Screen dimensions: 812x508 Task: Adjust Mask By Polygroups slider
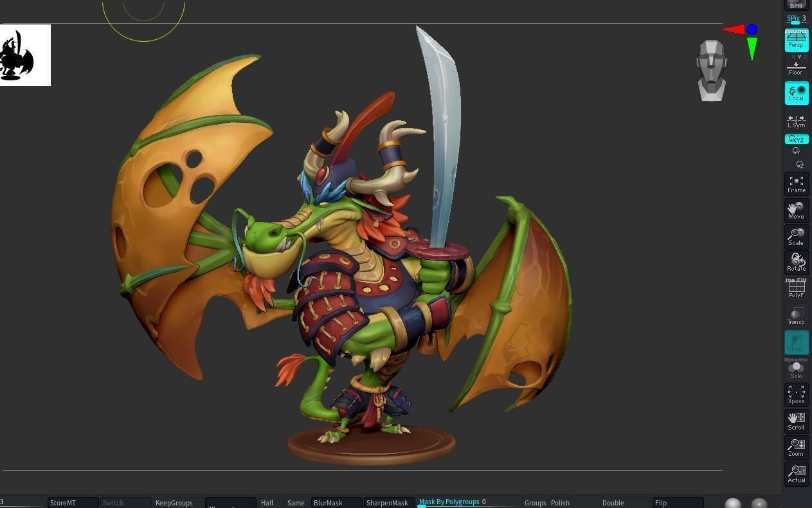[467, 502]
